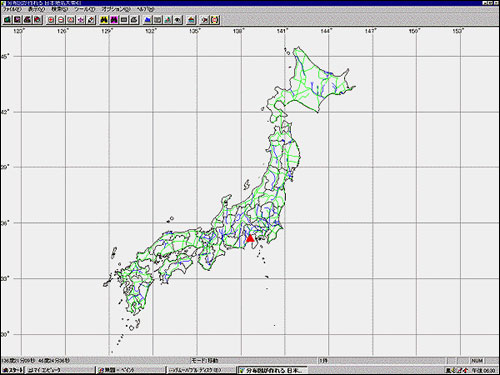The height and width of the screenshot is (375, 500).
Task: Click the gray open-book toolbar icon
Action: [158, 20]
